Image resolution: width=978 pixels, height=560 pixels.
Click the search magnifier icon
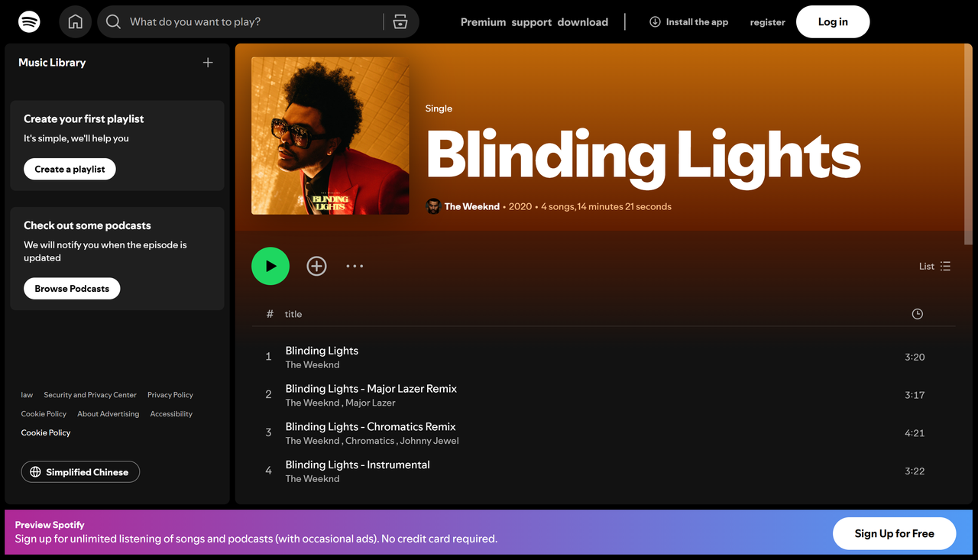[113, 21]
